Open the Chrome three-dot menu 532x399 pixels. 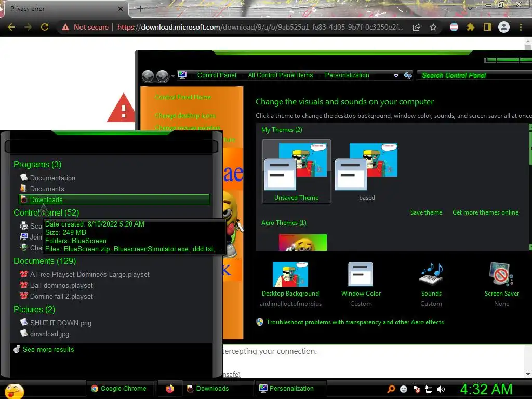pos(521,27)
